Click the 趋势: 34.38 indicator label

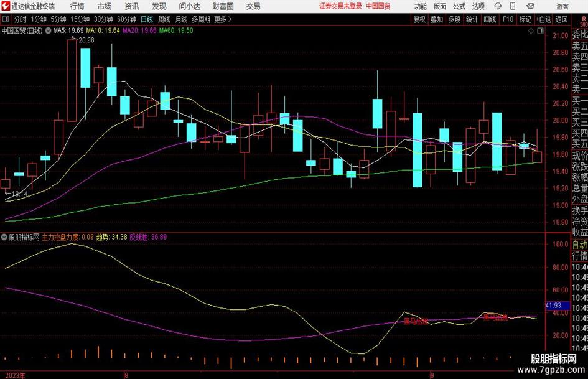(x=112, y=237)
